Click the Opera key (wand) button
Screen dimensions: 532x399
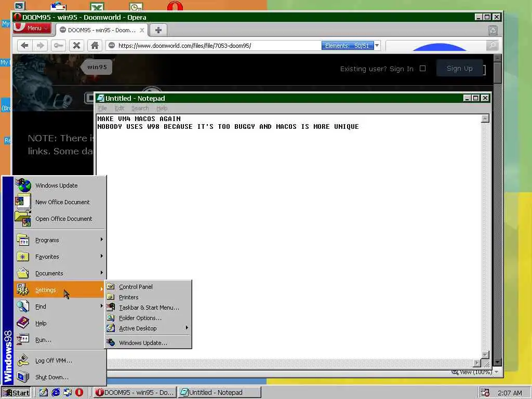click(58, 46)
